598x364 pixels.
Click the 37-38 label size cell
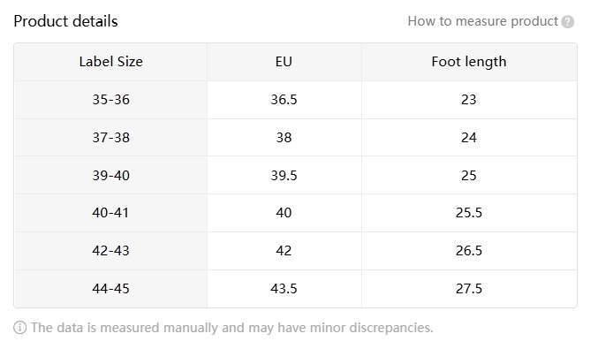tap(110, 138)
